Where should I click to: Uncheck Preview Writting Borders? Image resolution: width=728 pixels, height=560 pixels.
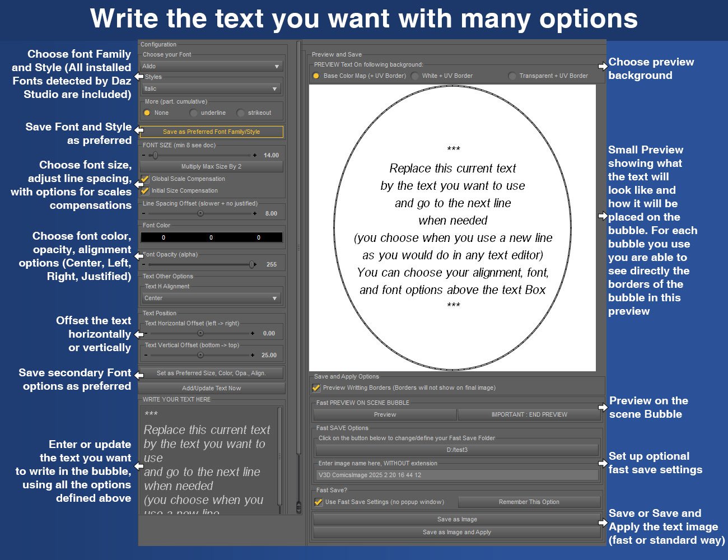coord(318,387)
